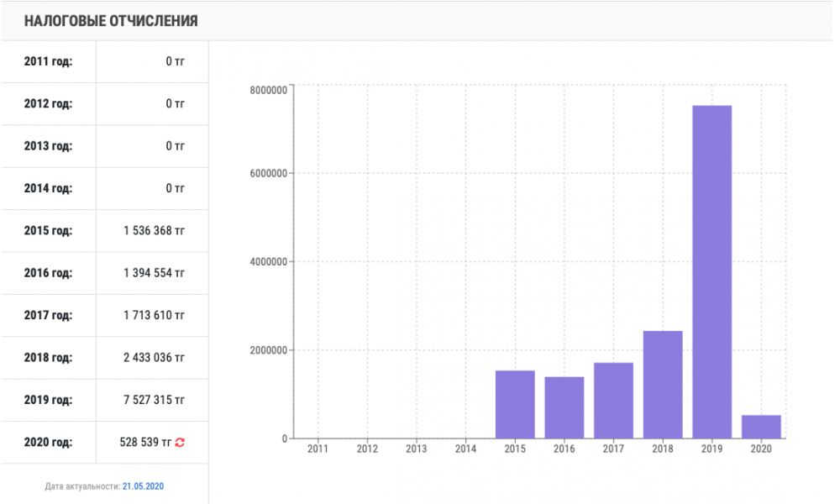
Task: Click the 7 527 315 тг value
Action: click(154, 400)
